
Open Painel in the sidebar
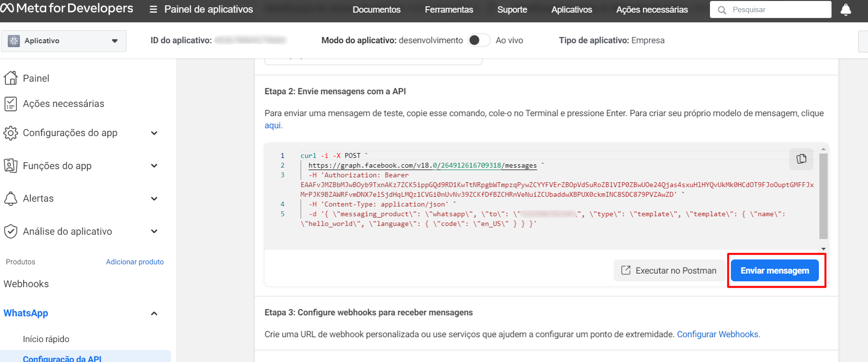click(36, 78)
